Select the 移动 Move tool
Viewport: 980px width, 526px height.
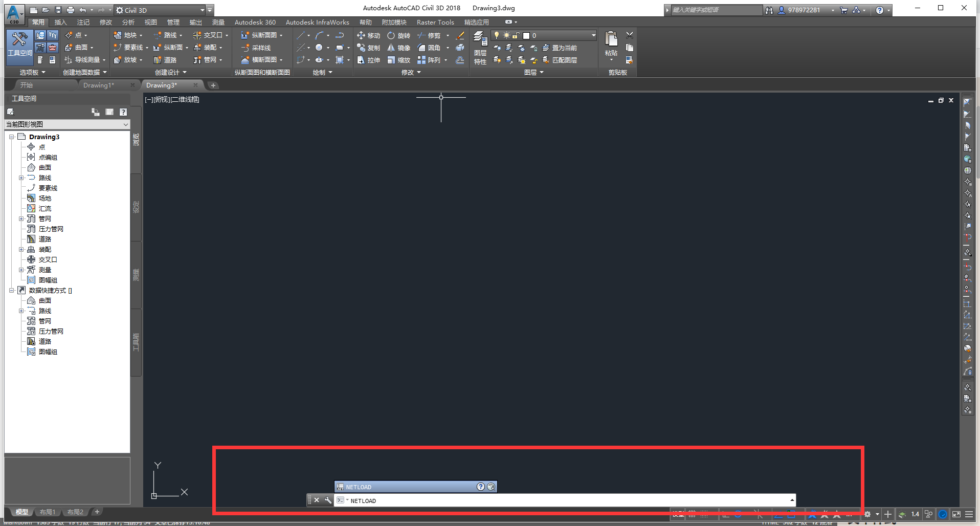(x=368, y=35)
